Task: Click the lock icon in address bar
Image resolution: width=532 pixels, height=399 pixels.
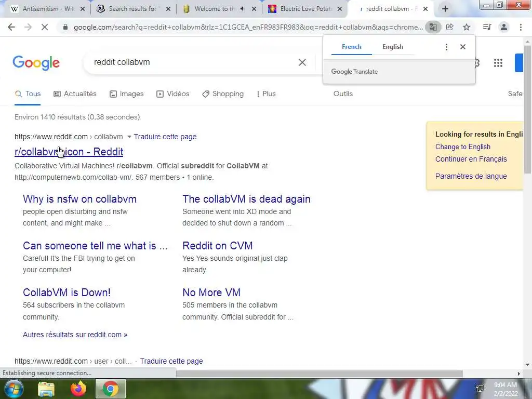Action: click(x=65, y=27)
